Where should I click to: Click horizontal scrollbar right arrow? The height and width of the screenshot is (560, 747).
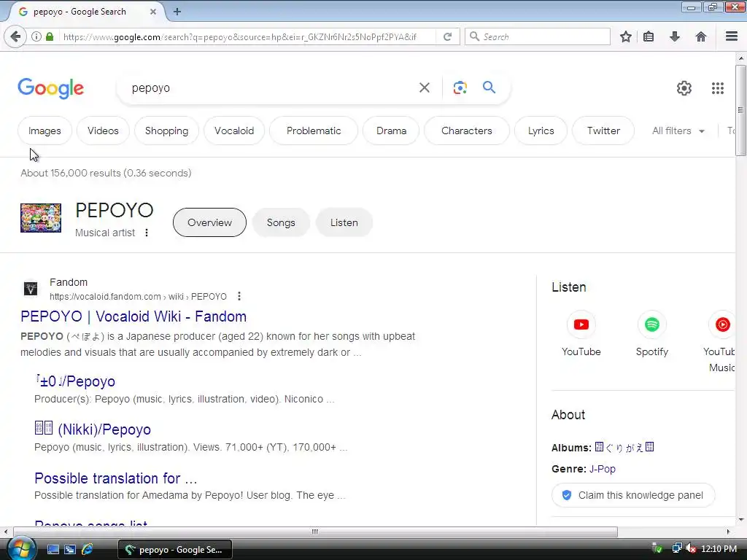pos(728,532)
